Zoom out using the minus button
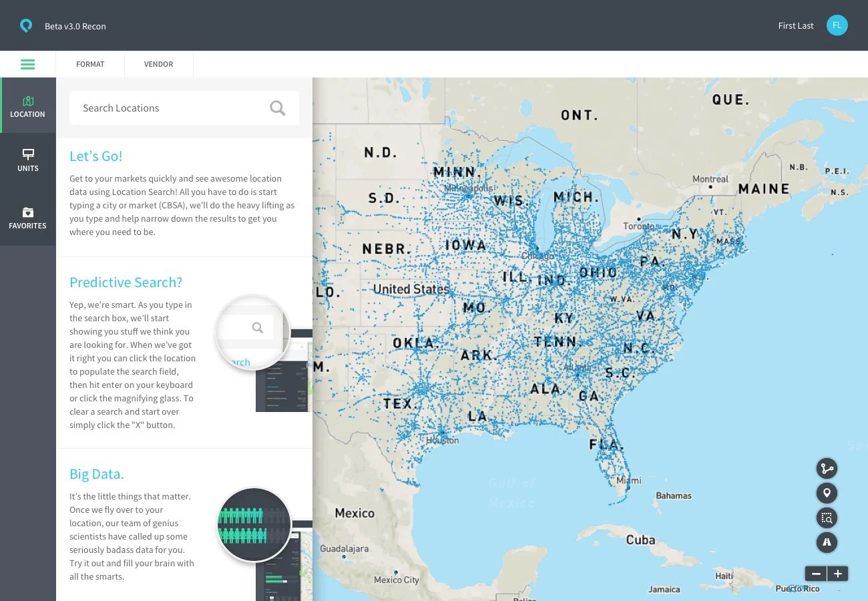Screen dimensions: 868x601 816,573
